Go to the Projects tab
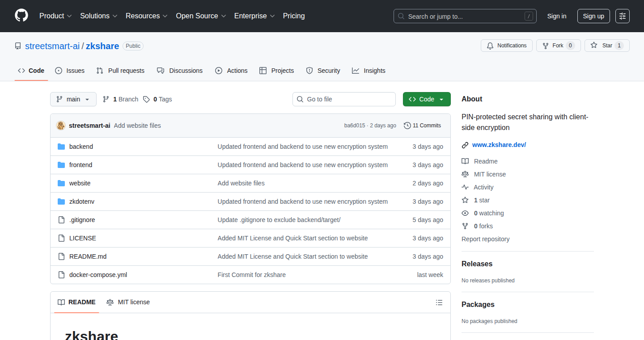The image size is (644, 340). [x=277, y=71]
